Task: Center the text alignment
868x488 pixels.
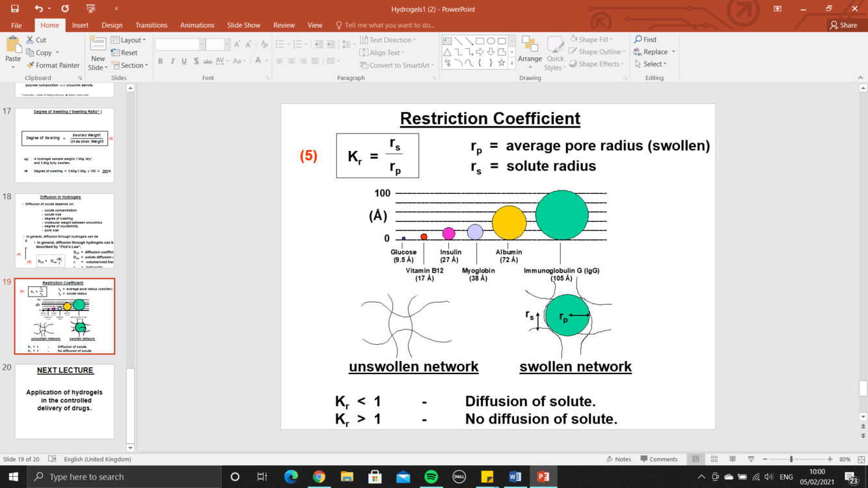Action: [291, 61]
